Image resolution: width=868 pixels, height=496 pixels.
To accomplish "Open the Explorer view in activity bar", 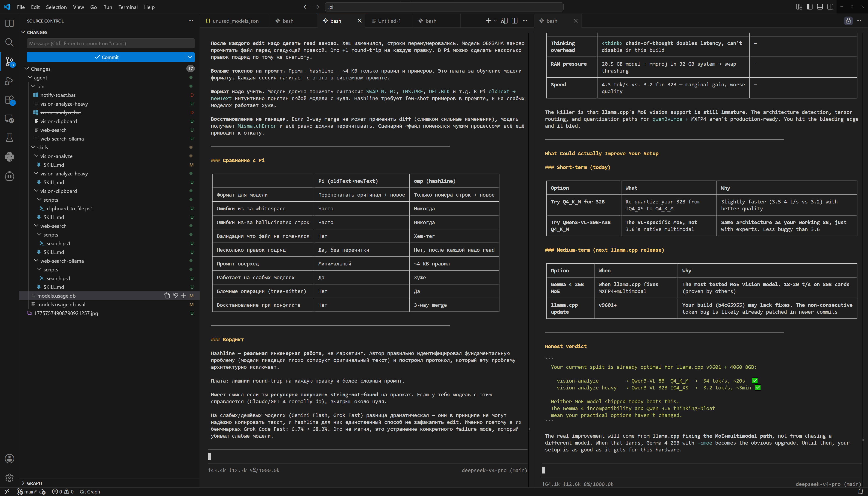I will (x=10, y=23).
